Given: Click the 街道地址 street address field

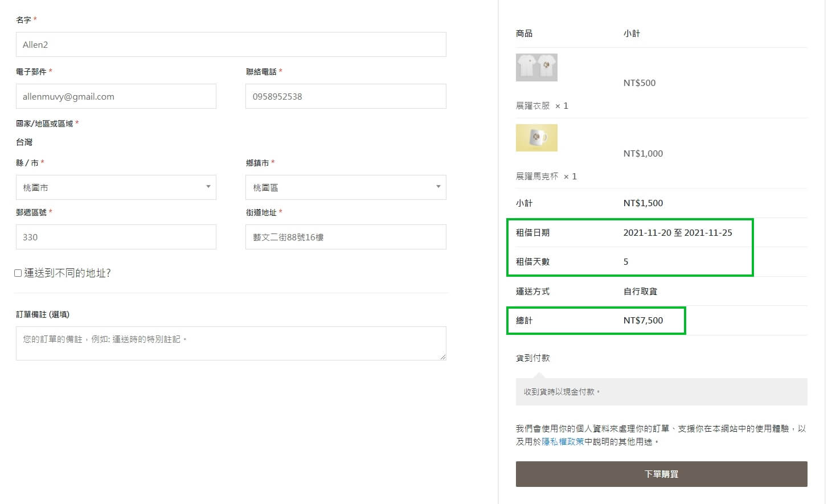Looking at the screenshot, I should 345,237.
